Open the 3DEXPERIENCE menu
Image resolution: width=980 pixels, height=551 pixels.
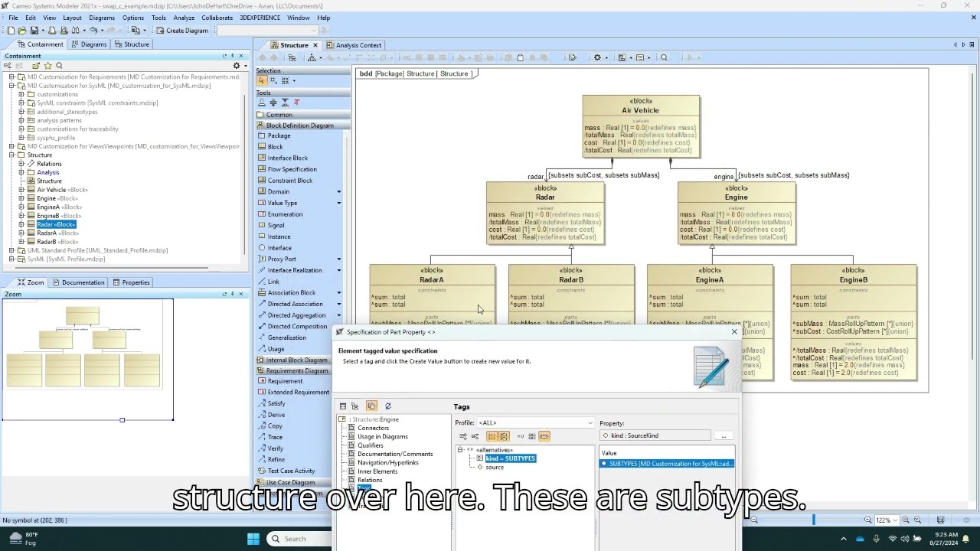260,18
